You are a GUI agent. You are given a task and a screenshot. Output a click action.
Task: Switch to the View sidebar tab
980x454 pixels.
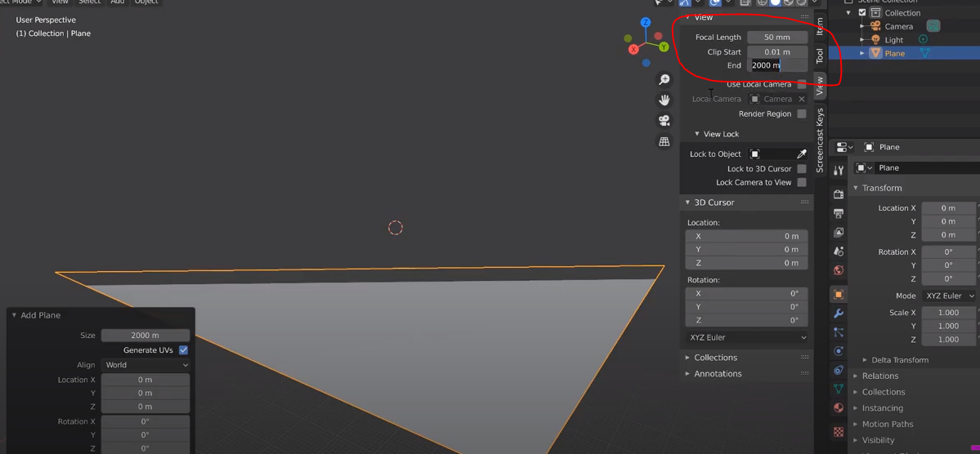[821, 87]
